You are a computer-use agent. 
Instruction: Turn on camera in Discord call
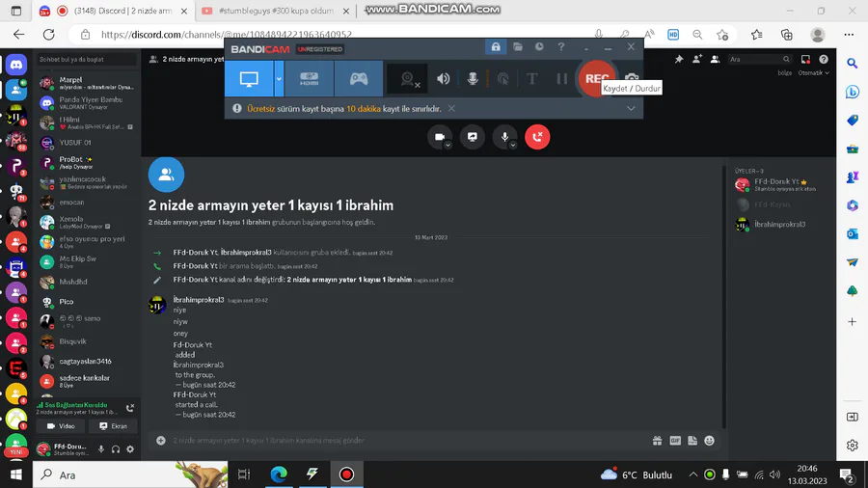[x=439, y=137]
